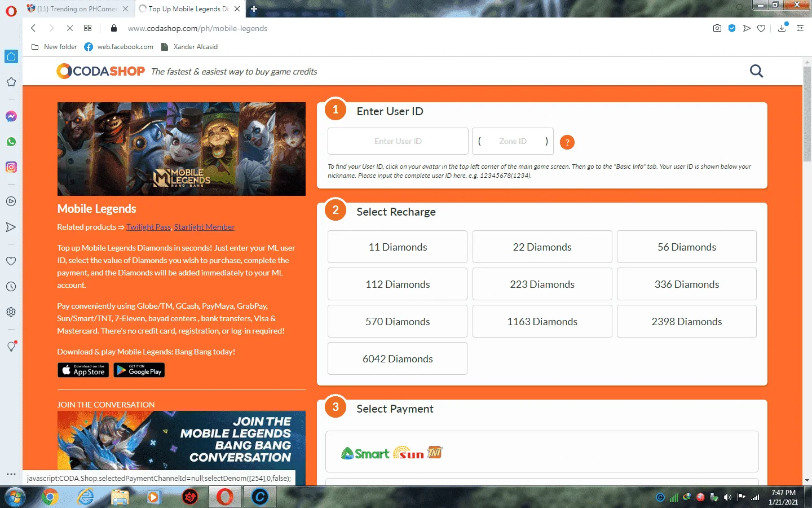Open WhatsApp in the Opera sidebar
Screen dimensions: 812x508
11,142
